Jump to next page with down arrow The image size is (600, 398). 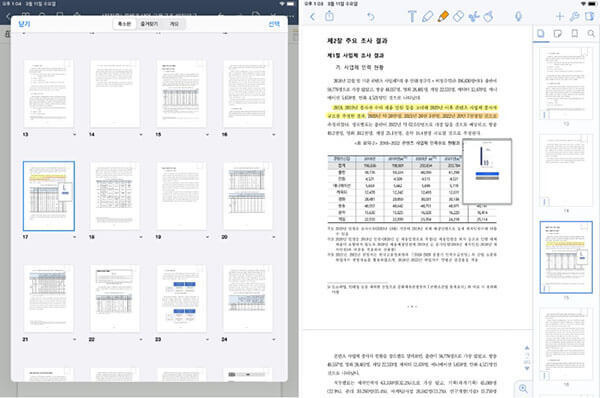[x=527, y=368]
